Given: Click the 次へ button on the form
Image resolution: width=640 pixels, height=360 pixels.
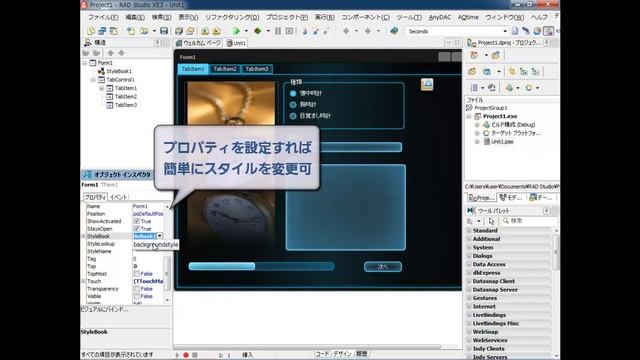Looking at the screenshot, I should coord(383,267).
